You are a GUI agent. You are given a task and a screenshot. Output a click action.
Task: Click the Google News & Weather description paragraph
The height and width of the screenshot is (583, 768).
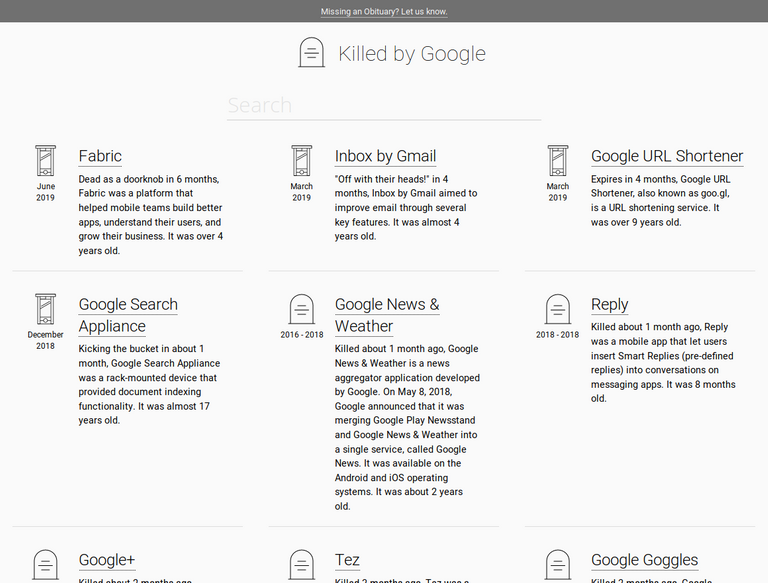(x=408, y=427)
